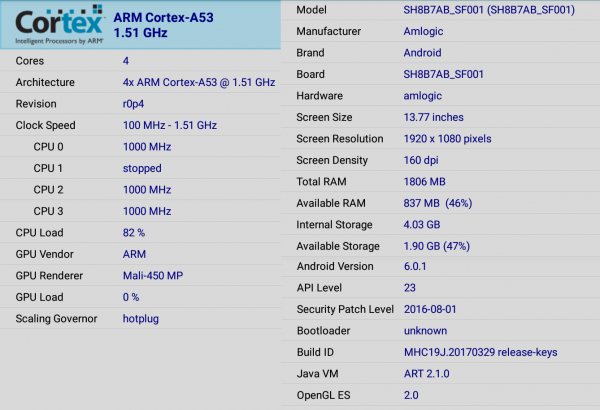
Task: Select Available Storage value 1.90 GB (47%)
Action: click(x=436, y=246)
